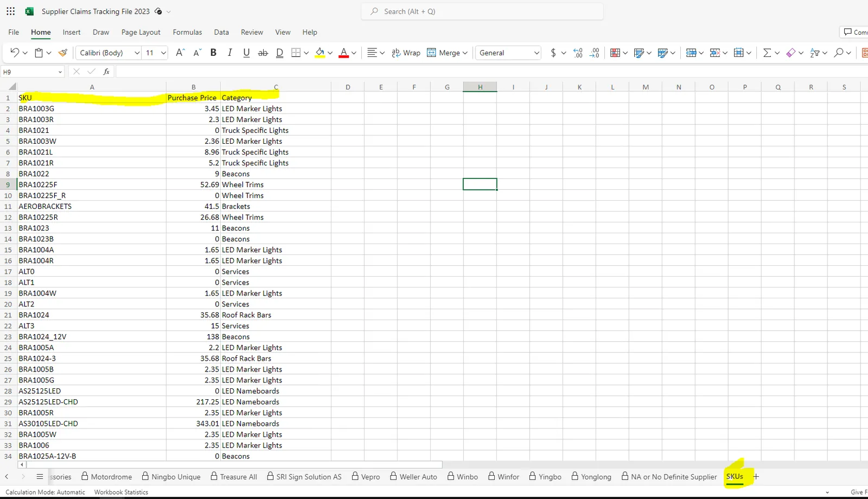The height and width of the screenshot is (499, 868).
Task: Click the text alignment icon
Action: pos(372,53)
